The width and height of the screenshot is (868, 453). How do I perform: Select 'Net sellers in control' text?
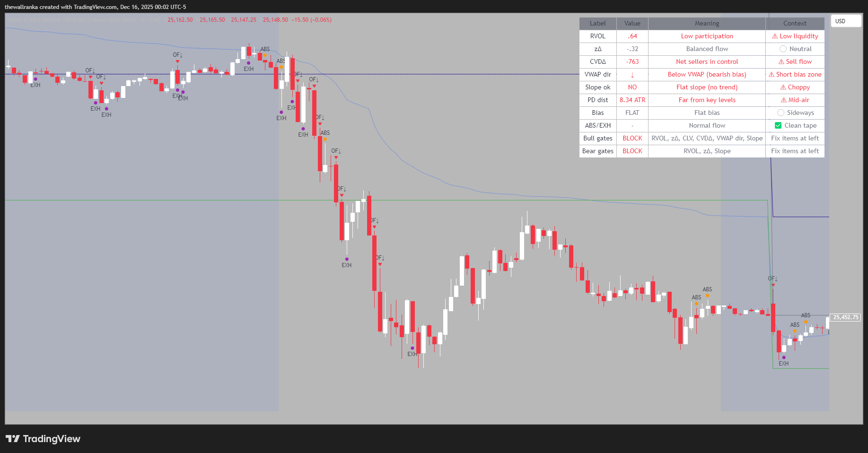tap(707, 61)
